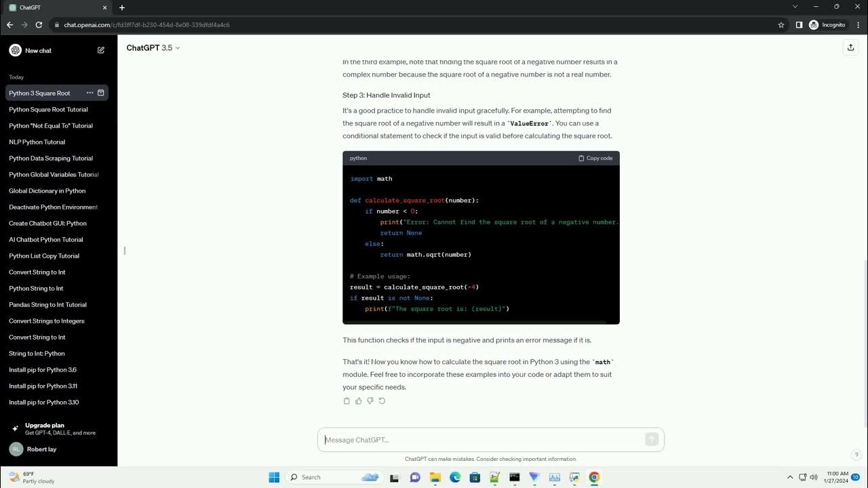Bookmark this page with star icon
Viewport: 868px width, 488px height.
[781, 24]
